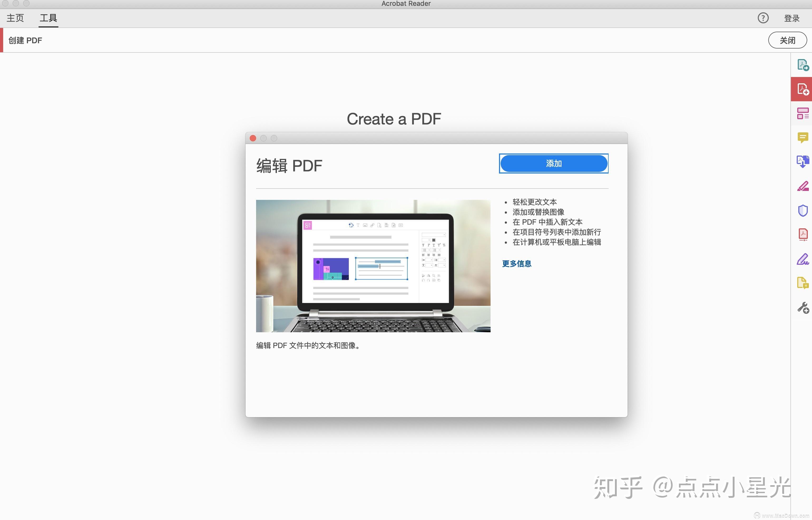
Task: Open more tools with the wrench icon
Action: click(803, 307)
